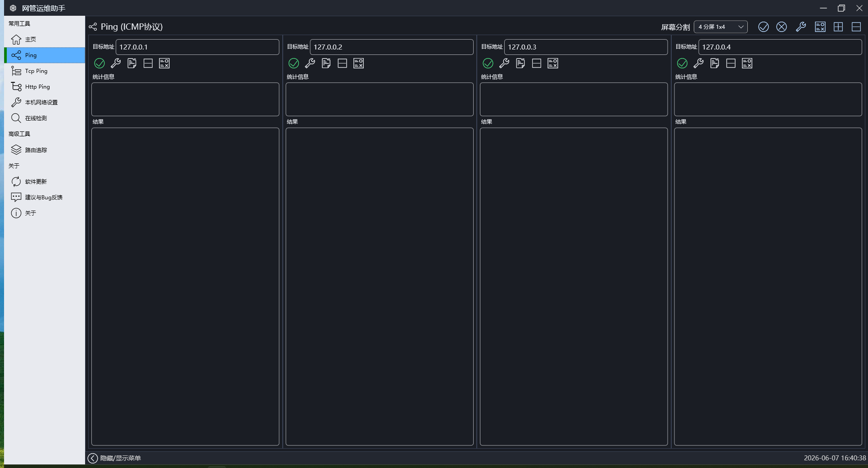868x468 pixels.
Task: Click export document icon in 127.0.0.2 panel
Action: 326,63
